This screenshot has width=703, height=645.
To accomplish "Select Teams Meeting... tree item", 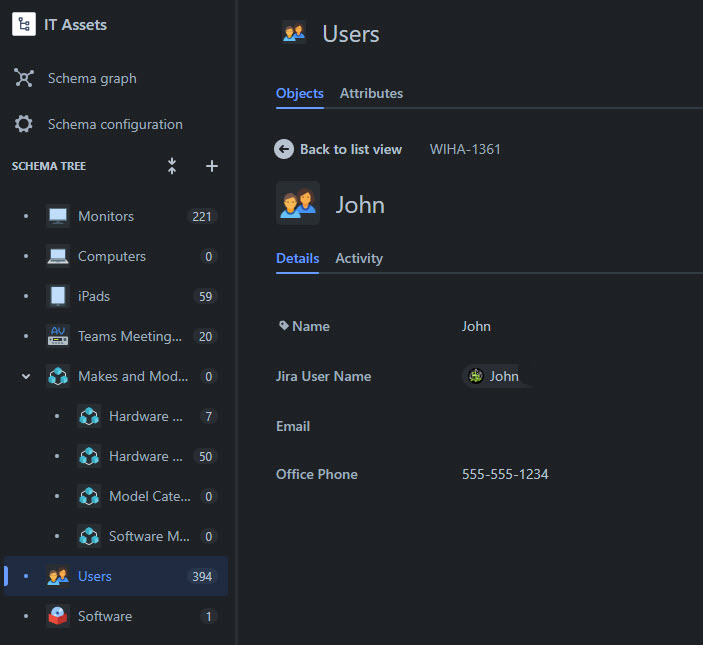I will (x=130, y=336).
